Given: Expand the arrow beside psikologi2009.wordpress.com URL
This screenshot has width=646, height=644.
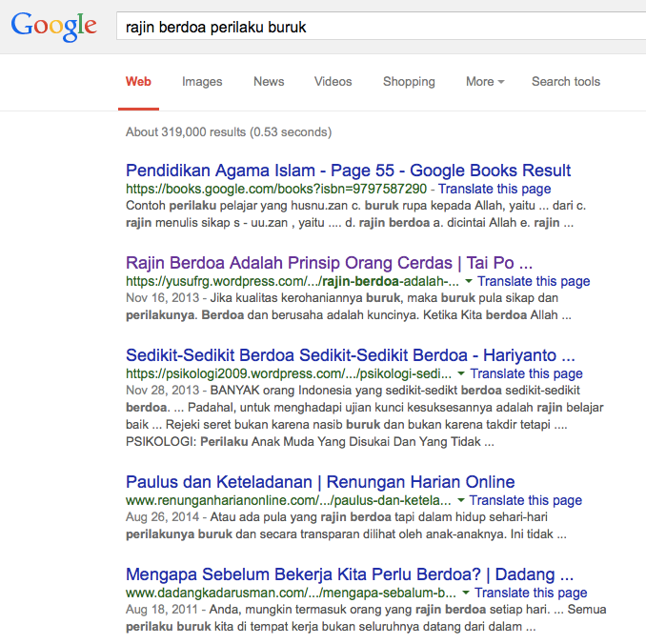Looking at the screenshot, I should coord(461,373).
